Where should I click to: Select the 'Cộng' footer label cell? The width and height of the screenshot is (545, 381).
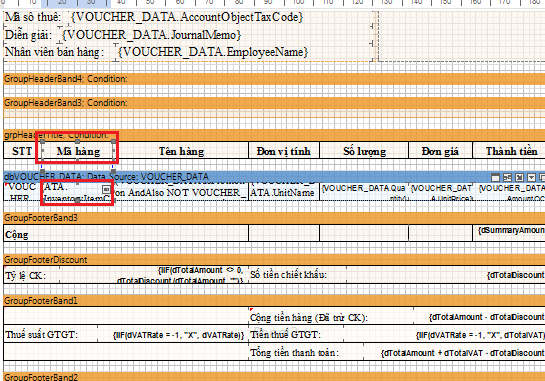coord(126,234)
